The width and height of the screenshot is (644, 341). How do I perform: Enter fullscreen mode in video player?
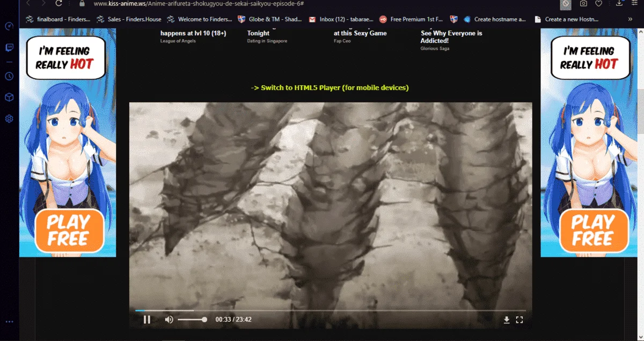(519, 320)
